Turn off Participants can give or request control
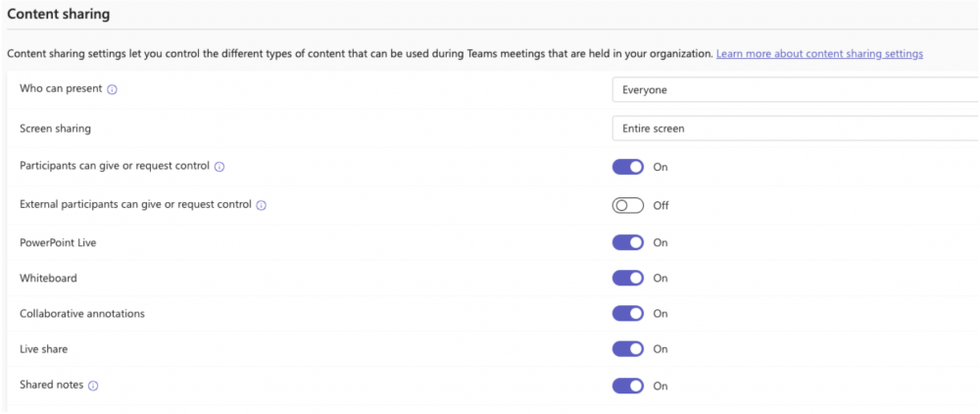The image size is (980, 414). pyautogui.click(x=627, y=167)
